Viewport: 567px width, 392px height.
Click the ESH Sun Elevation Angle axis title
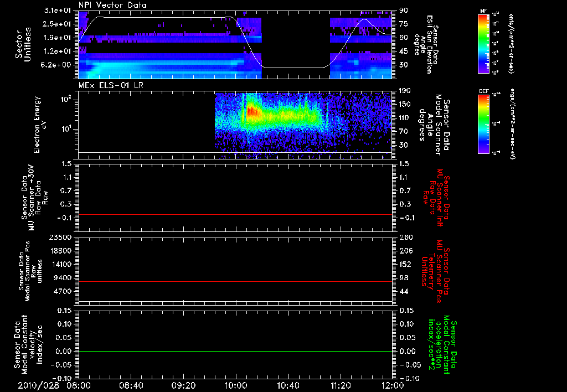(427, 44)
